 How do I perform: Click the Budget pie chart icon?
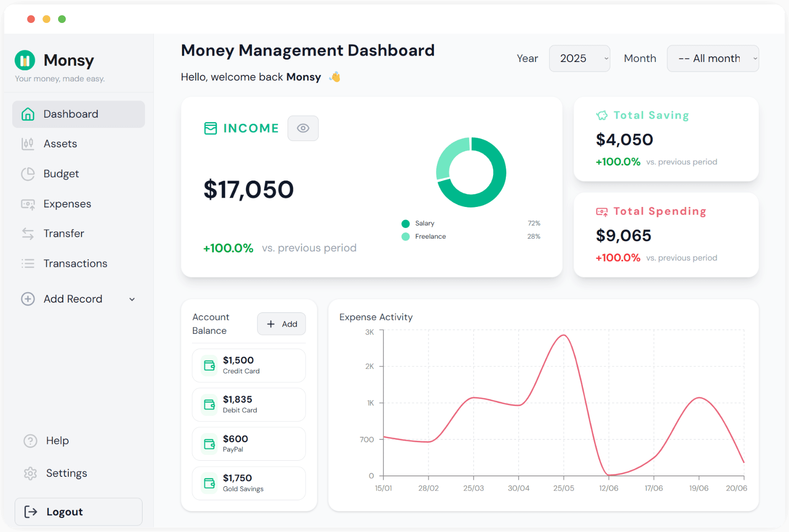[28, 174]
